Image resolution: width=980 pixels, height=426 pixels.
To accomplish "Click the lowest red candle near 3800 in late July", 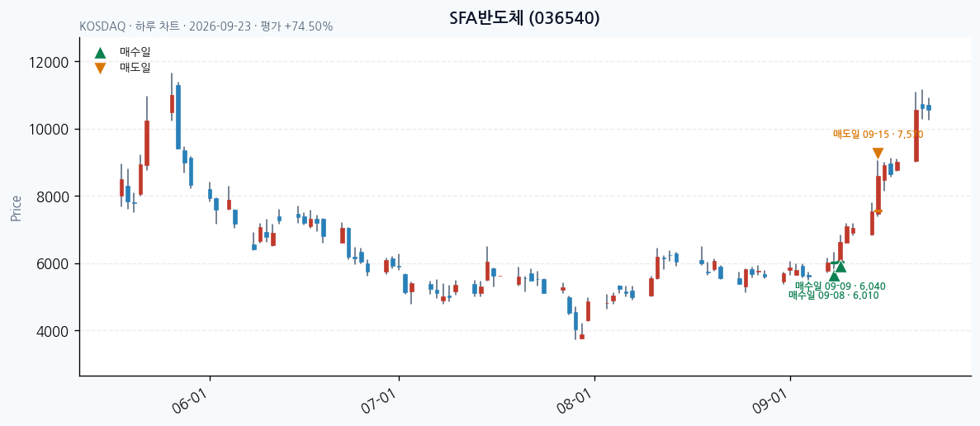I will (582, 337).
